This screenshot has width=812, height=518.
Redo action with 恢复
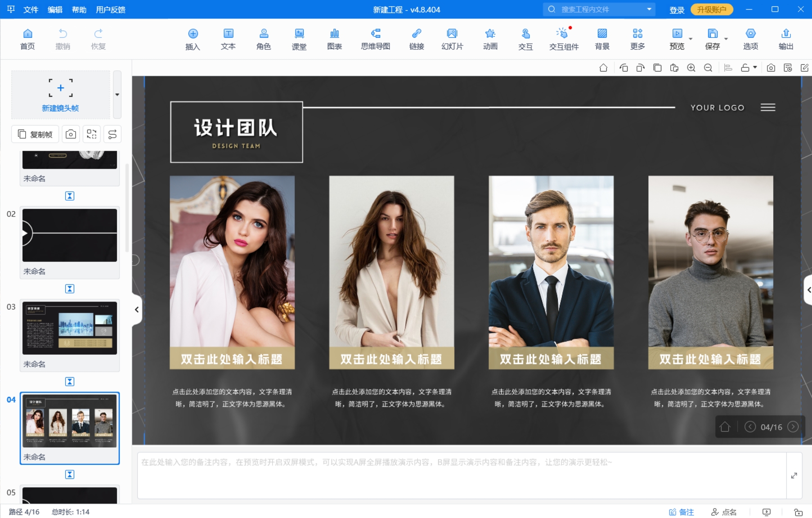tap(98, 39)
